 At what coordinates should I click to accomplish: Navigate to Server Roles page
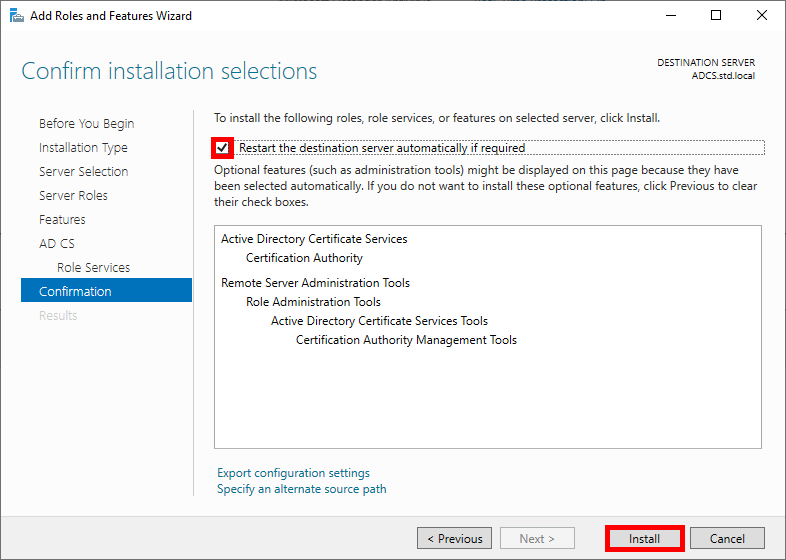(x=73, y=196)
